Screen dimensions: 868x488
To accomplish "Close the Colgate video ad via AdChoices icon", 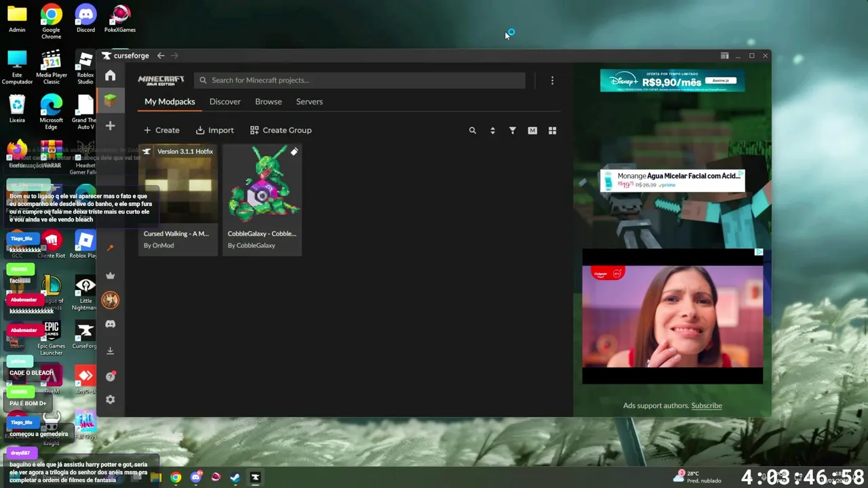I will [759, 252].
